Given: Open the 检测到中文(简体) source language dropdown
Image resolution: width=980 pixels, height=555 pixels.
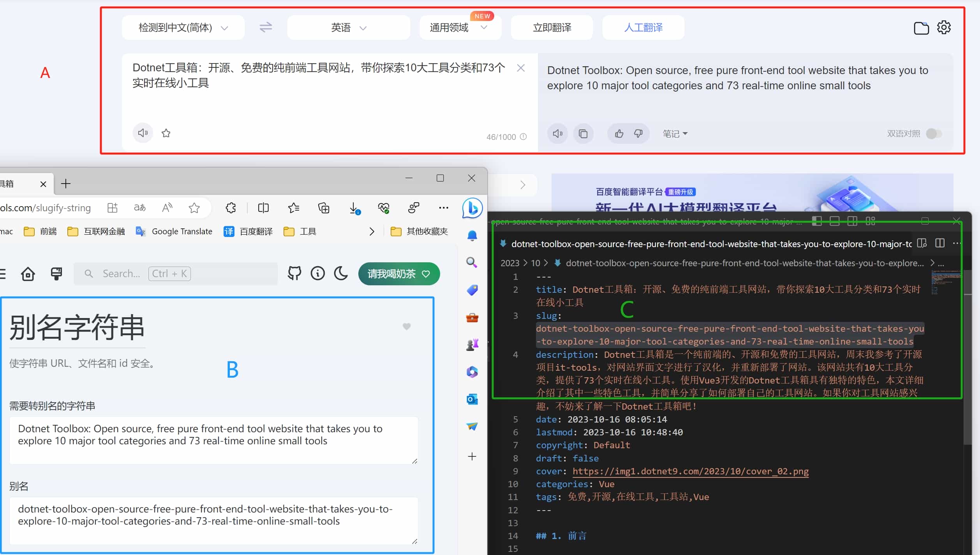Looking at the screenshot, I should [x=182, y=27].
